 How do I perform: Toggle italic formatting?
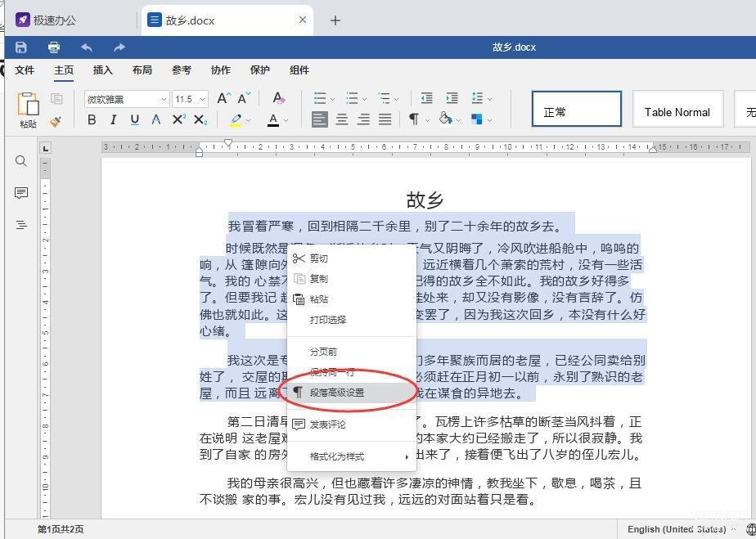point(113,119)
